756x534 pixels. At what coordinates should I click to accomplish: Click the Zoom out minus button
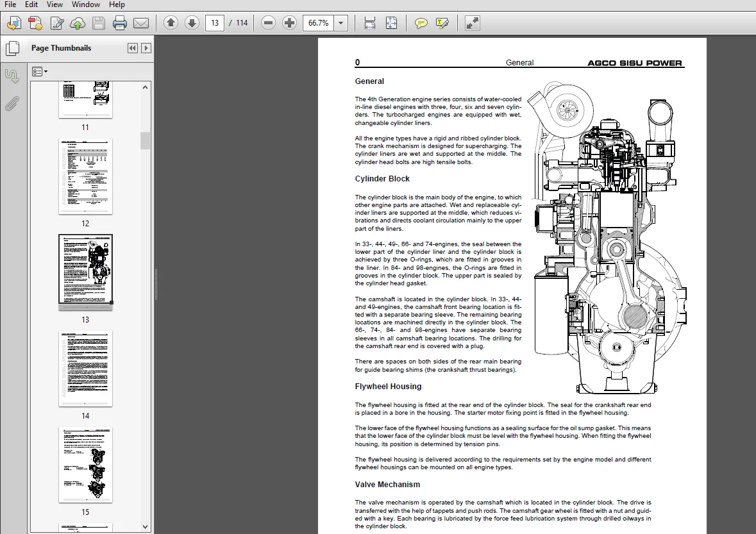[x=269, y=22]
